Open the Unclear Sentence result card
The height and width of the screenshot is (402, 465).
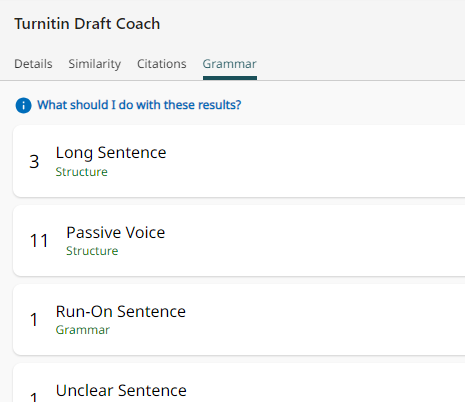(x=239, y=383)
